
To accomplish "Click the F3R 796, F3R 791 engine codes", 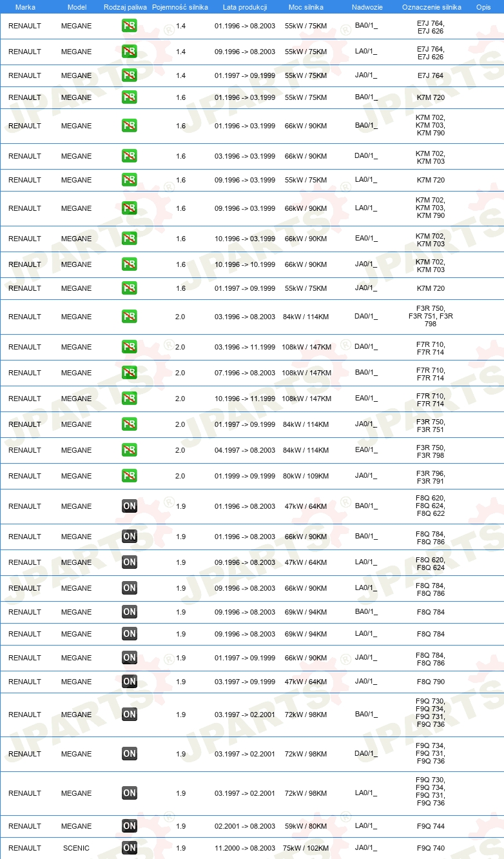I will point(431,476).
